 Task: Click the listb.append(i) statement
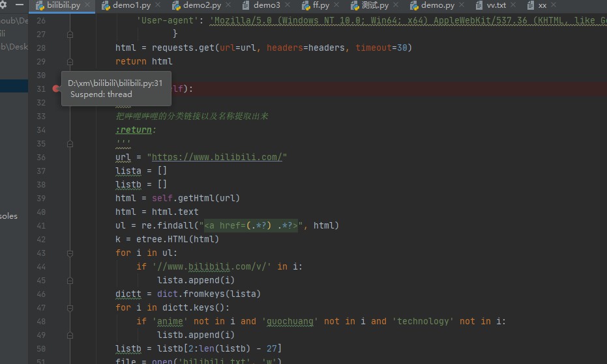click(x=196, y=335)
